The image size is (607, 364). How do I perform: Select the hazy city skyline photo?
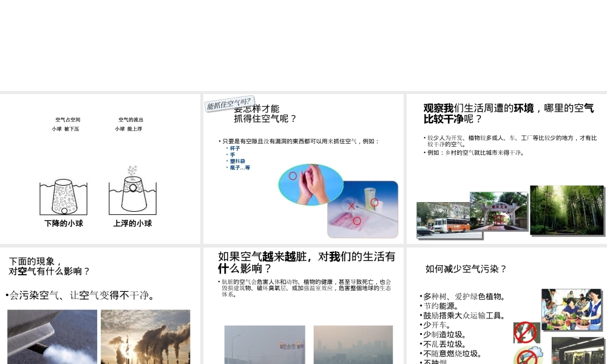(353, 345)
